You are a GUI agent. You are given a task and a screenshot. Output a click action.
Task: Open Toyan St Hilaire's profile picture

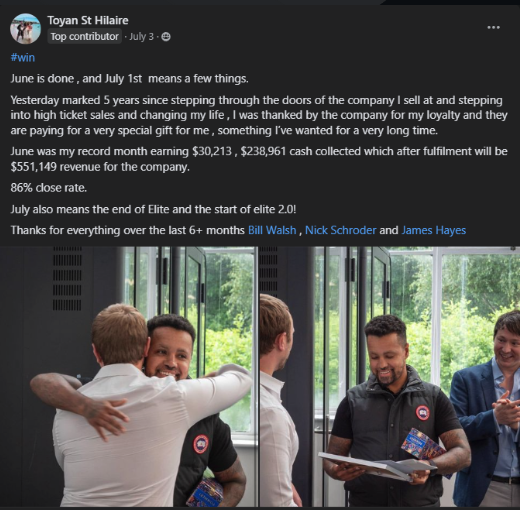point(25,29)
